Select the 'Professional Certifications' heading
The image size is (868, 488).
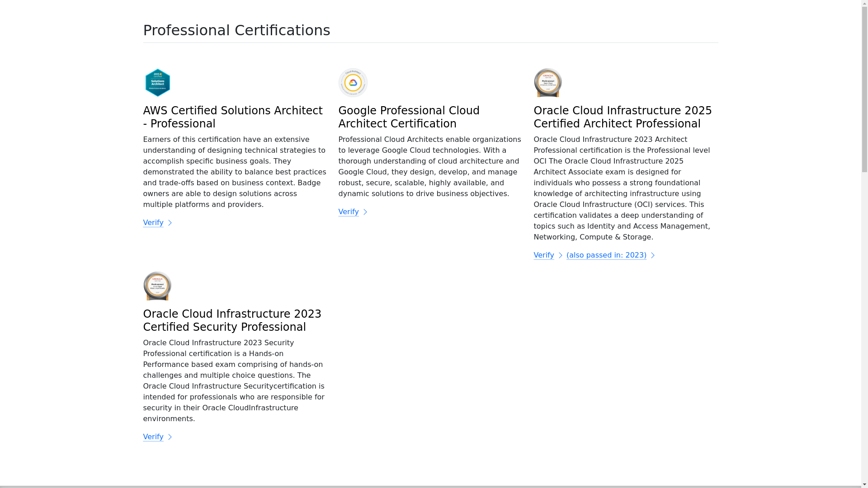click(x=236, y=30)
